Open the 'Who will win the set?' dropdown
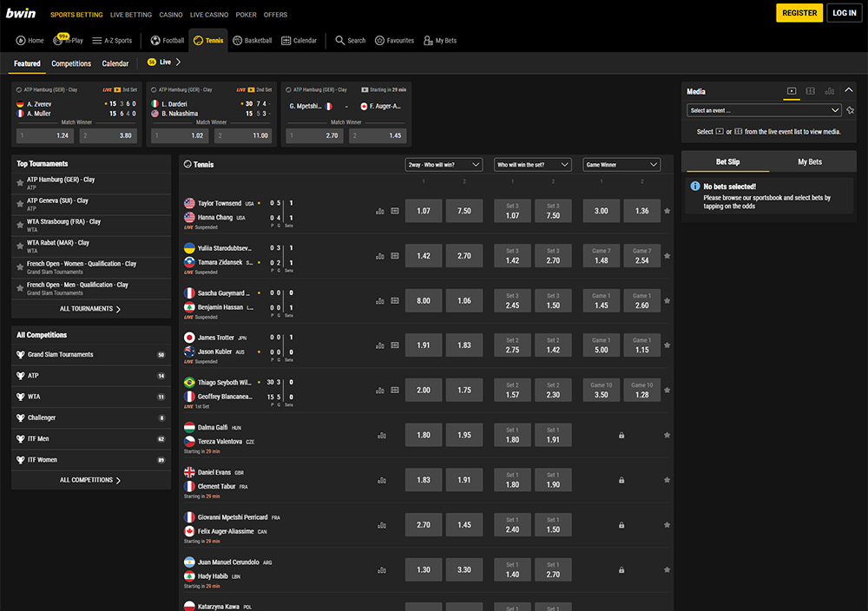868x611 pixels. pos(533,164)
